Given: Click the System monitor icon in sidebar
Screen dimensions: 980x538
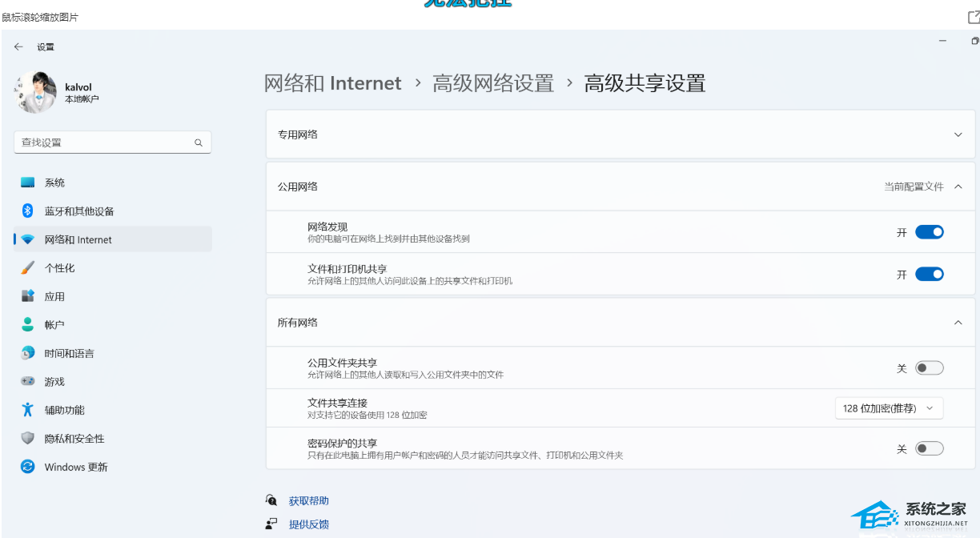Looking at the screenshot, I should pos(28,183).
